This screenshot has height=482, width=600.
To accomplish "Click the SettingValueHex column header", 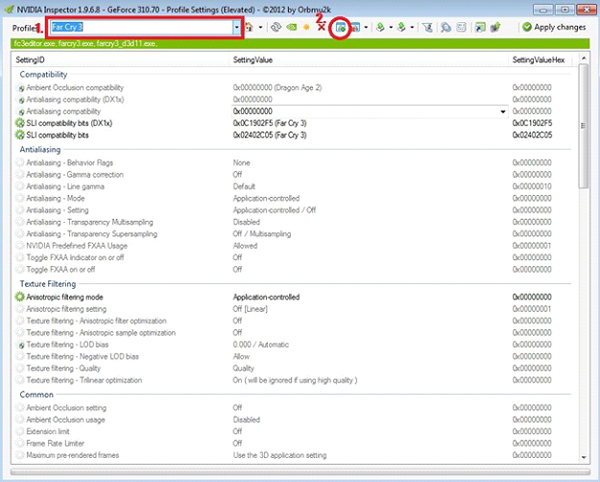I will 540,60.
